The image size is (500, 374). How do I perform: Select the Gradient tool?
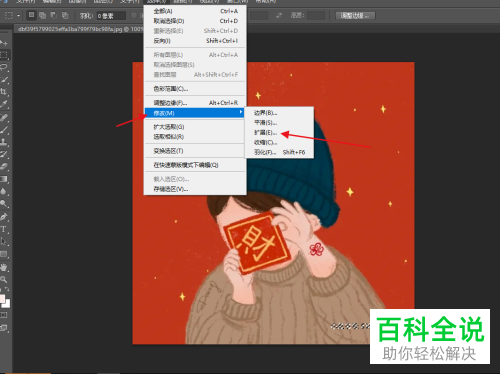click(x=4, y=179)
